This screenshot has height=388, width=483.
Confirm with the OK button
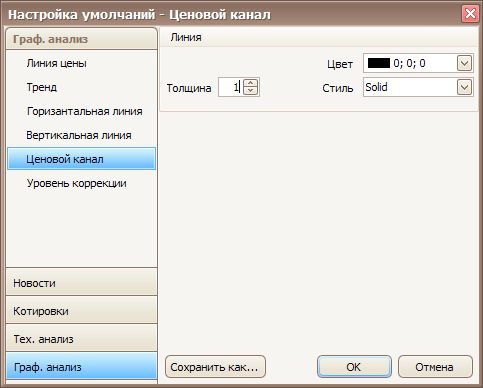[x=354, y=367]
